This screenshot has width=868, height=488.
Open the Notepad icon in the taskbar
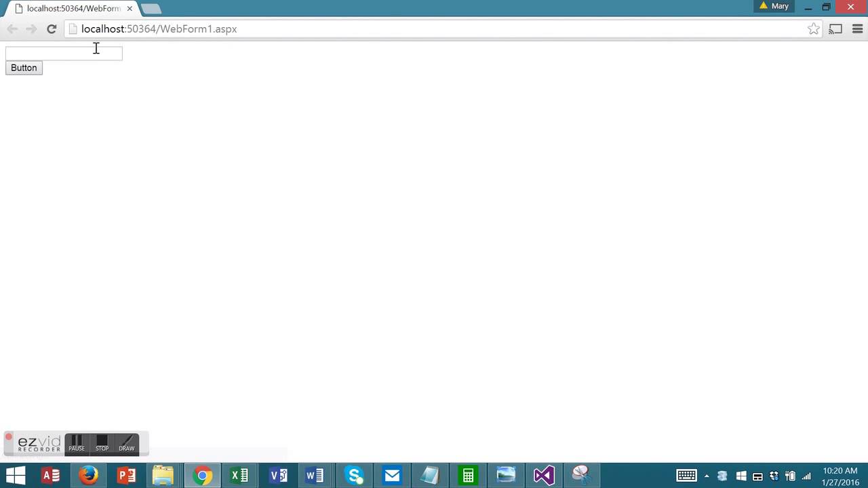point(430,476)
